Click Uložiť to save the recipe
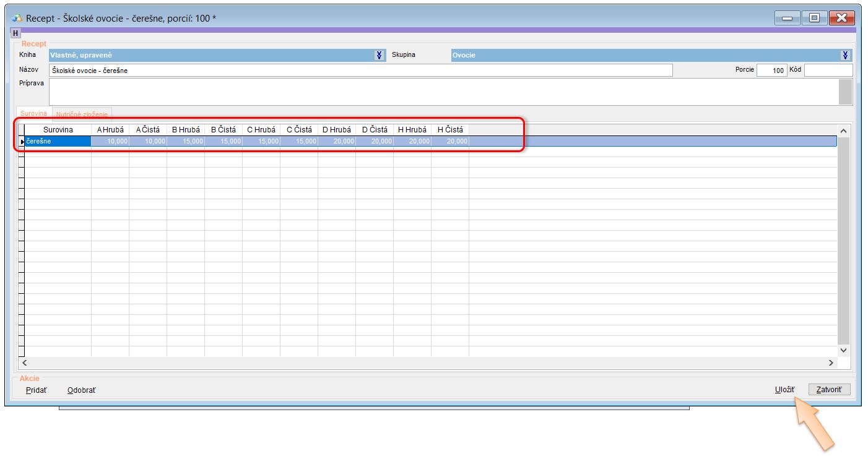Viewport: 868px width, 459px height. pos(784,390)
